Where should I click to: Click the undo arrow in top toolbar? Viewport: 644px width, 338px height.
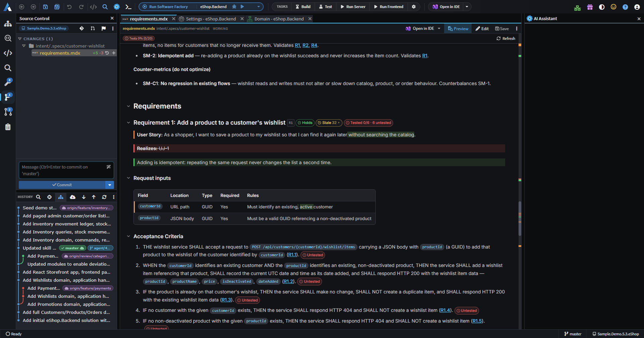pos(69,7)
